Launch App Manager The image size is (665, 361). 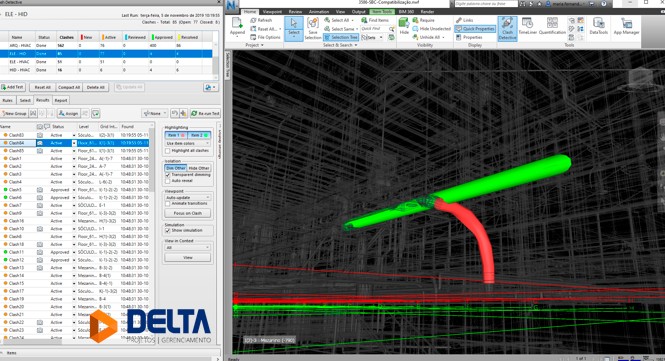tap(626, 26)
